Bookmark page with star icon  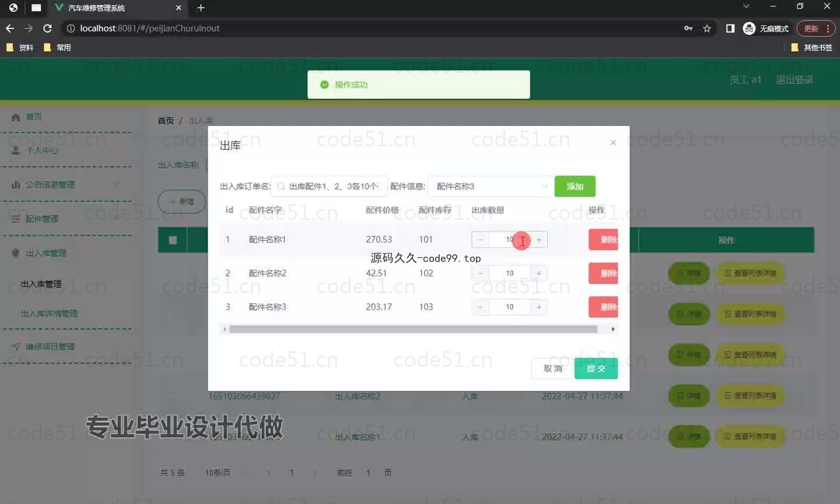pyautogui.click(x=707, y=28)
